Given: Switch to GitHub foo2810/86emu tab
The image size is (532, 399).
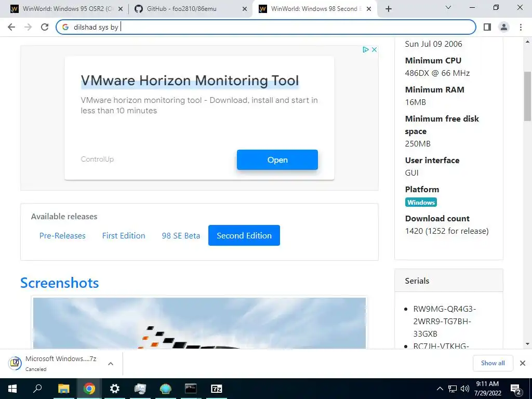Looking at the screenshot, I should pyautogui.click(x=190, y=9).
